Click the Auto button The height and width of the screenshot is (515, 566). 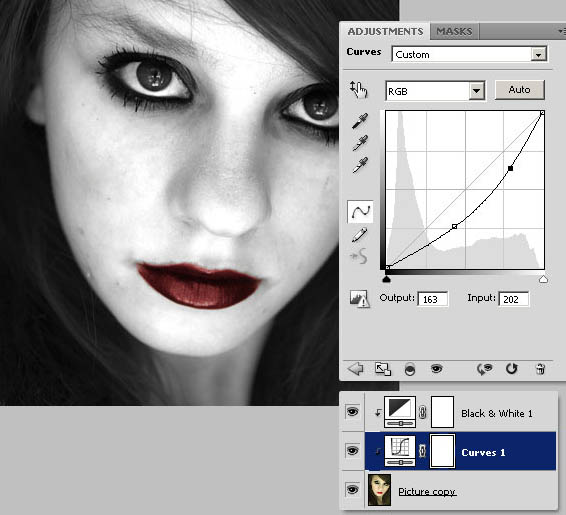pyautogui.click(x=519, y=90)
